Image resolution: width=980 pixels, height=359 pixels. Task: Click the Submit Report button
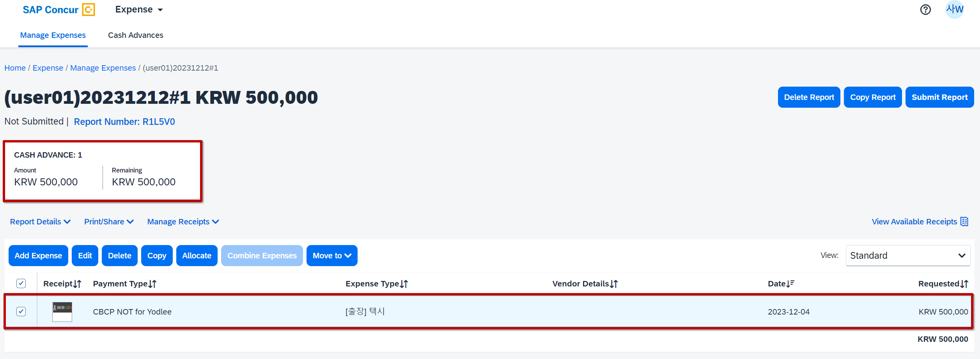[x=939, y=97]
